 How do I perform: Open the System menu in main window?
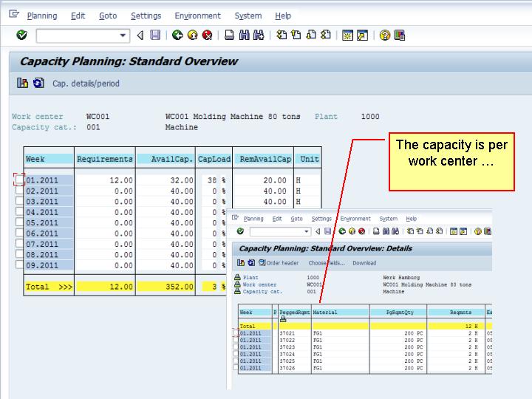(x=248, y=16)
